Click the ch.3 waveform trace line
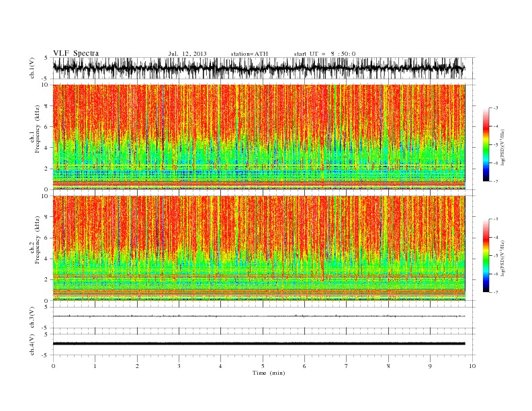The height and width of the screenshot is (411, 532). coord(259,316)
